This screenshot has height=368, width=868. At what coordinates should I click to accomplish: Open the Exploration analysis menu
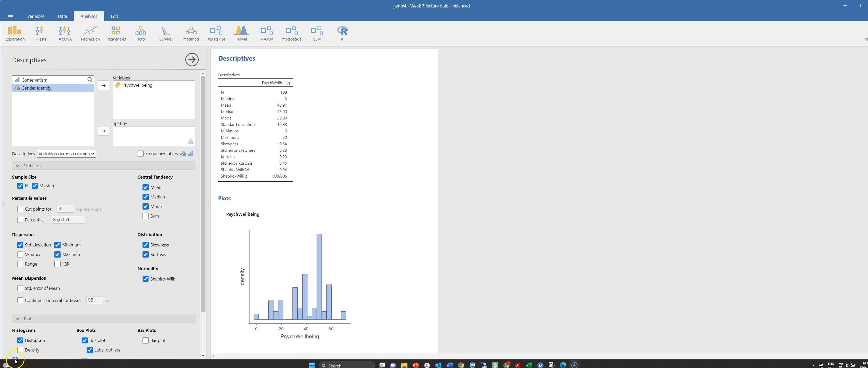[14, 33]
